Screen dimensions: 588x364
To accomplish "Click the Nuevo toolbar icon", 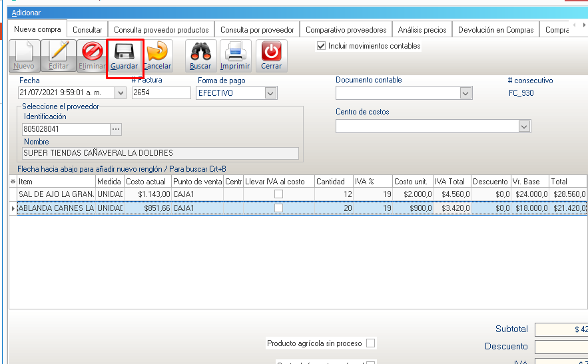I will click(24, 56).
